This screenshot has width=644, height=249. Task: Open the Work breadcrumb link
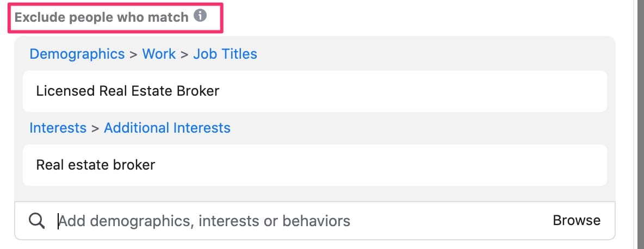pyautogui.click(x=159, y=54)
